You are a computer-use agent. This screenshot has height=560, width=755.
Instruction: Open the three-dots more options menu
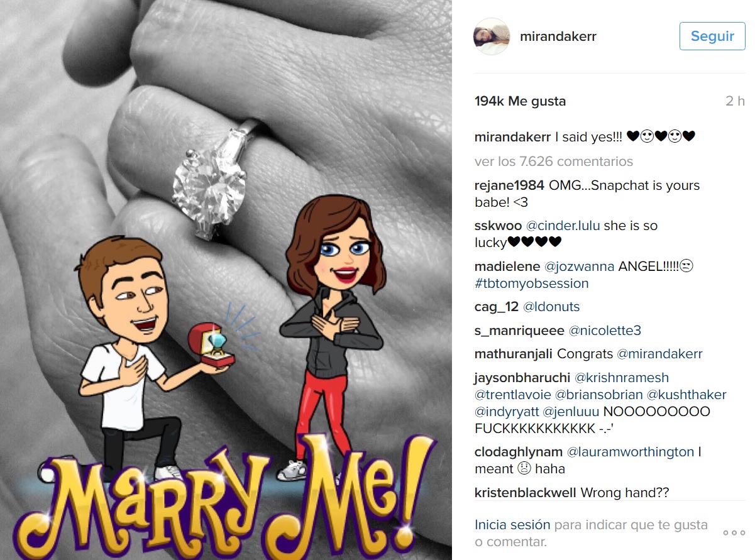(x=734, y=533)
